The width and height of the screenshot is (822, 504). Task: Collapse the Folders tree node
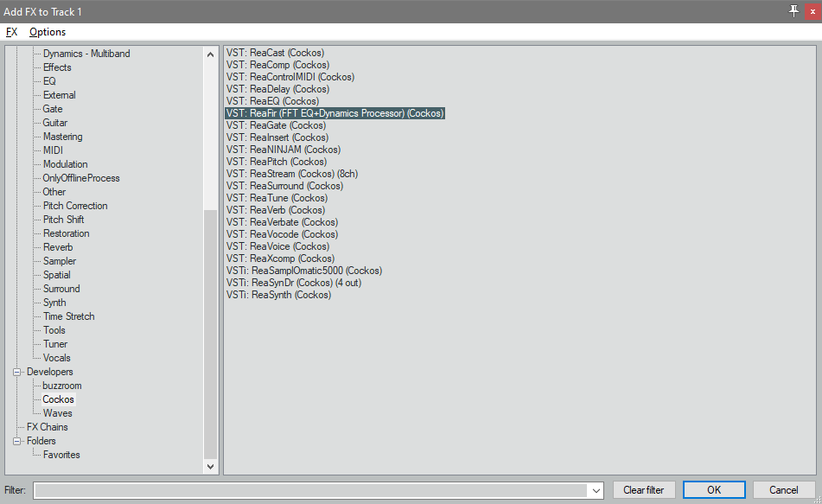16,441
